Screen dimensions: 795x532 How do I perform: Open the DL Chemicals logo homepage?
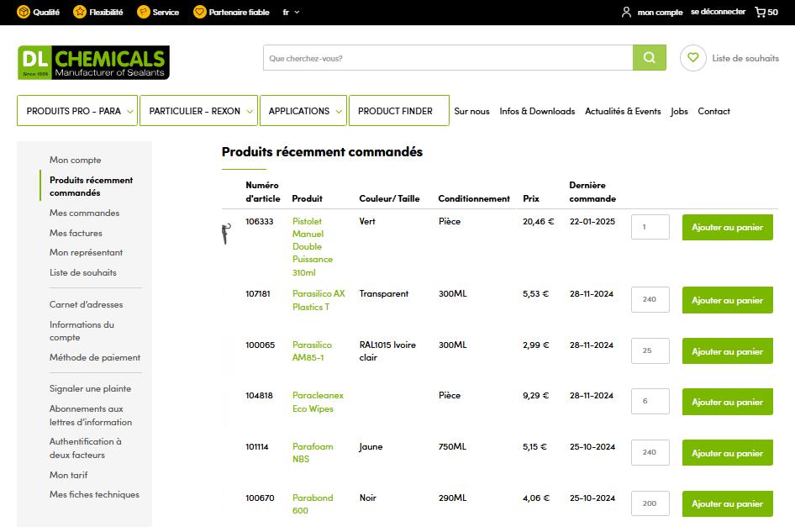[93, 63]
